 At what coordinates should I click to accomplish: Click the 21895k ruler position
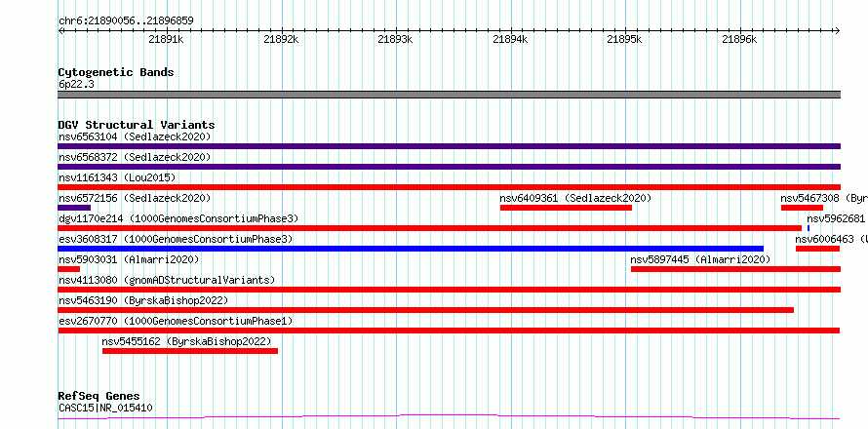[x=625, y=39]
